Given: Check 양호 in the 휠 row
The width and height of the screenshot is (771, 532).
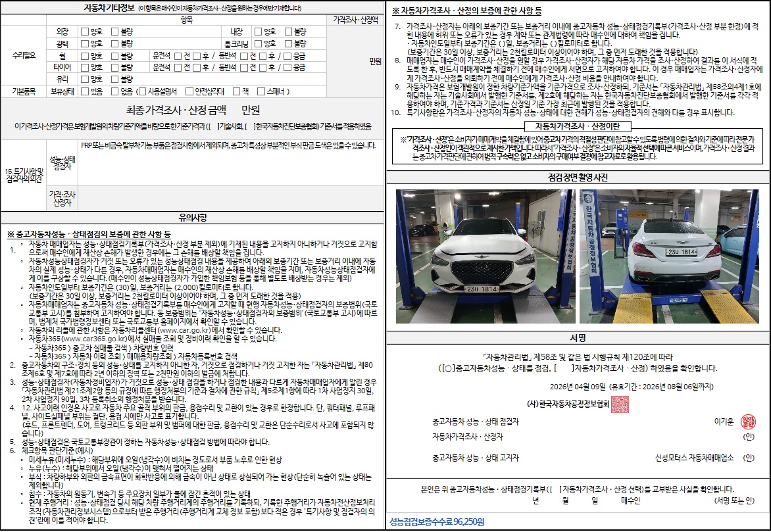Looking at the screenshot, I should (85, 55).
